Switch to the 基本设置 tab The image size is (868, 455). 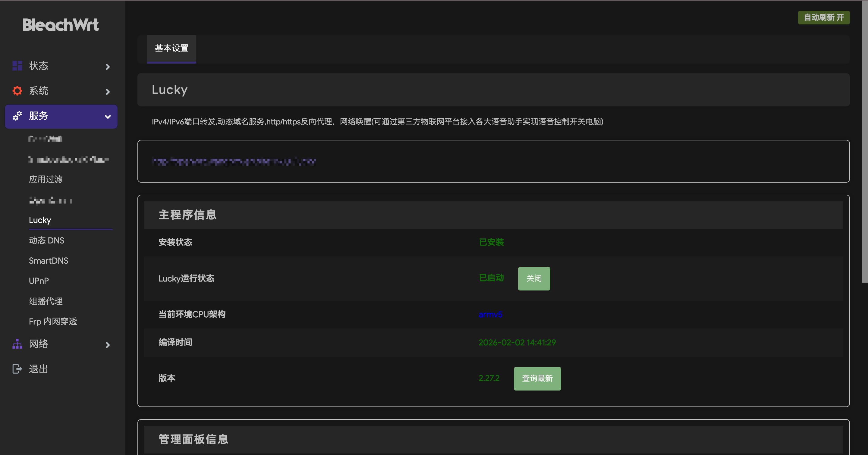pyautogui.click(x=171, y=49)
